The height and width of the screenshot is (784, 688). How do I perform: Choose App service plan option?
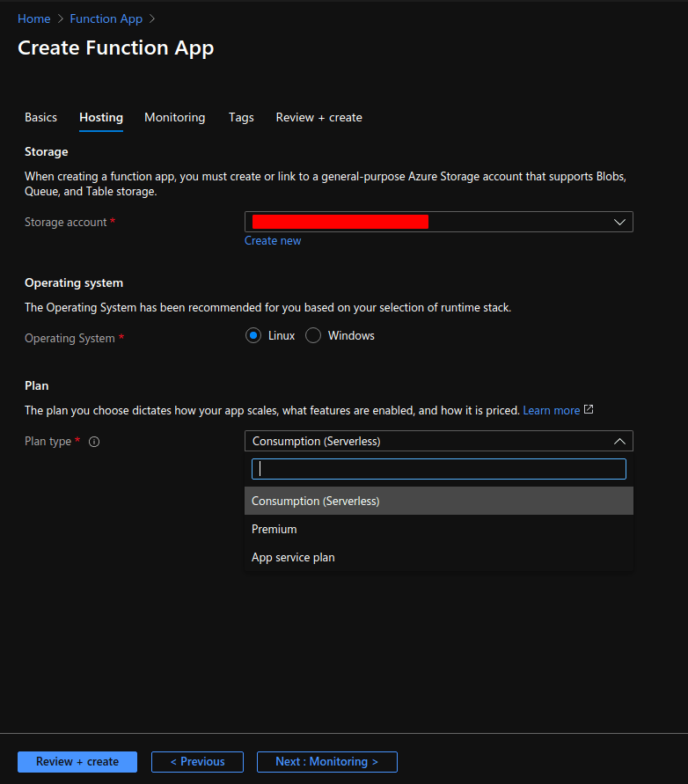[438, 557]
